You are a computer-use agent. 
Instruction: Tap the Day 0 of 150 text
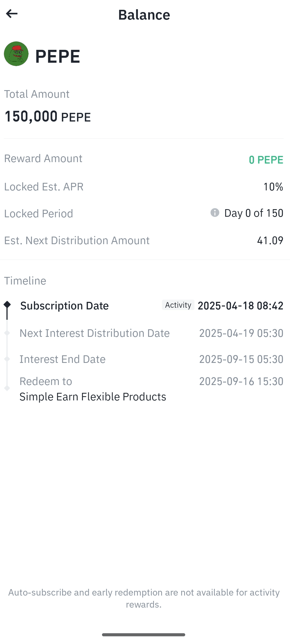tap(254, 213)
